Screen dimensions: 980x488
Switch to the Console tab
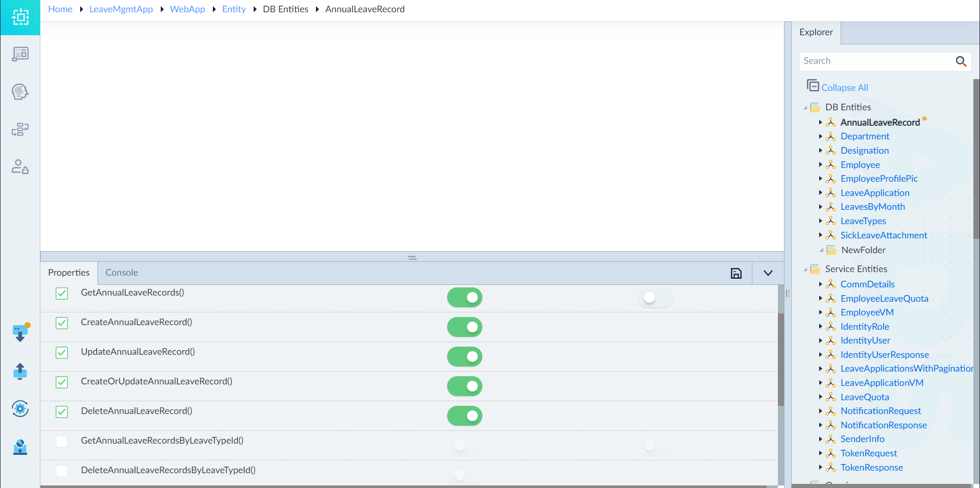pos(121,273)
